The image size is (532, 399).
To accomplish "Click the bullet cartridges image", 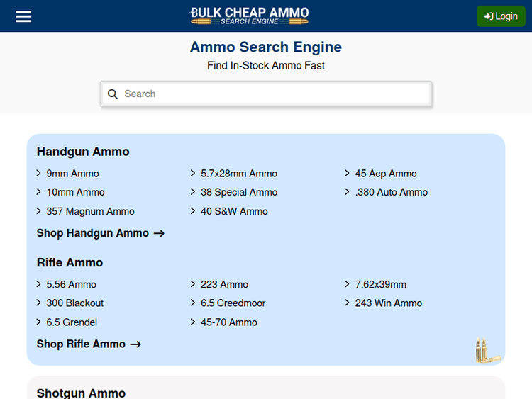I will 484,351.
